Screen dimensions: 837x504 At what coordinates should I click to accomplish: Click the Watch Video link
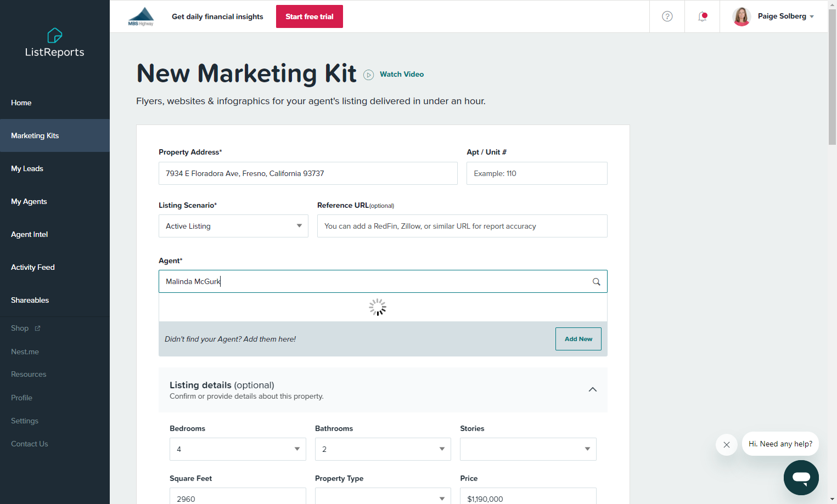(402, 74)
